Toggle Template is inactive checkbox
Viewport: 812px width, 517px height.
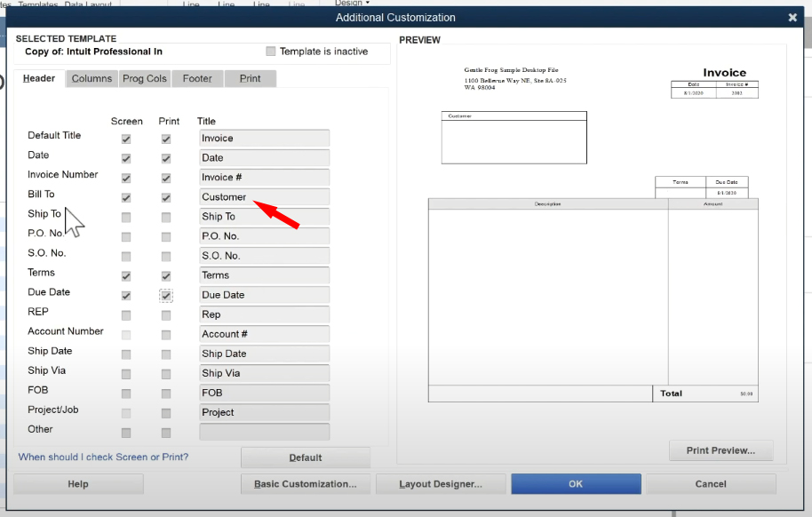pyautogui.click(x=271, y=52)
